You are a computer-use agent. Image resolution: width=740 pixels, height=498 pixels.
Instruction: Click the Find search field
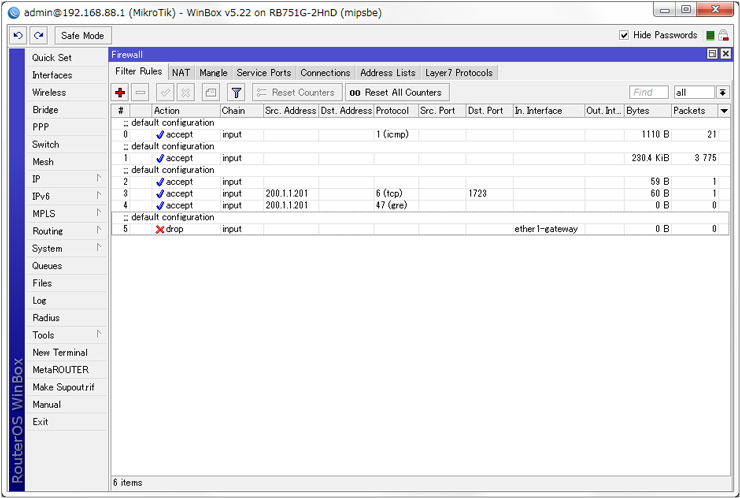pyautogui.click(x=649, y=92)
